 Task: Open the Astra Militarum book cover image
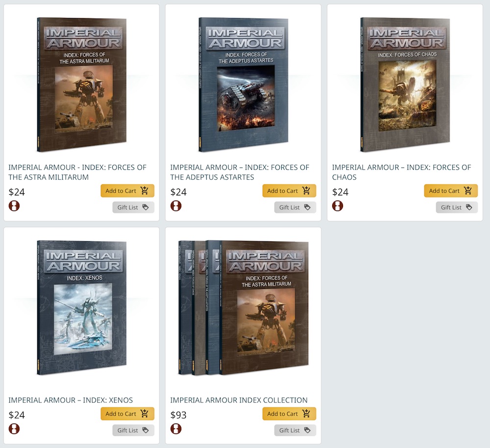point(81,85)
